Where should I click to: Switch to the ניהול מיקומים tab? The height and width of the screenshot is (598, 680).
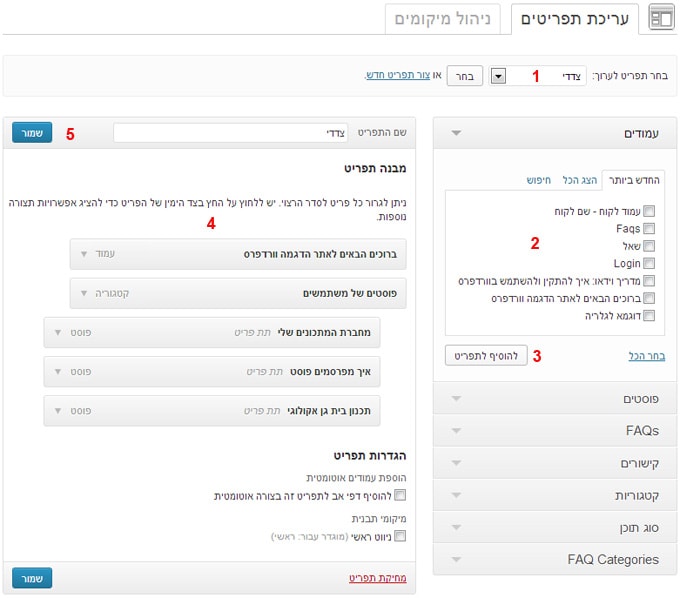tap(443, 19)
